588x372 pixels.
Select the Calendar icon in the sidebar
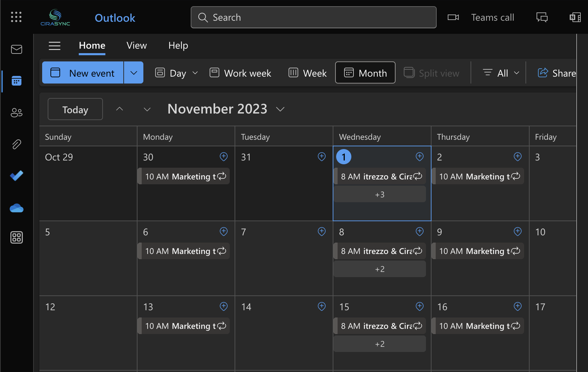click(x=16, y=81)
